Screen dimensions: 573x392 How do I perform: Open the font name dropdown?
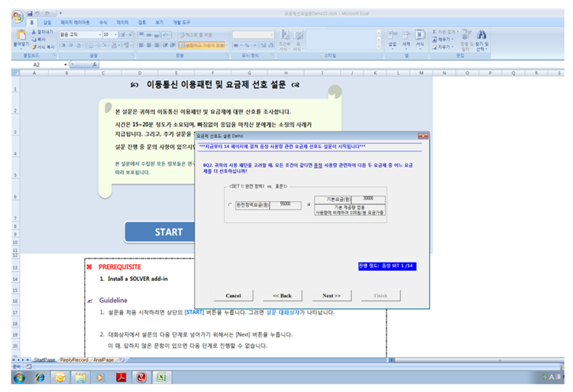click(x=100, y=35)
